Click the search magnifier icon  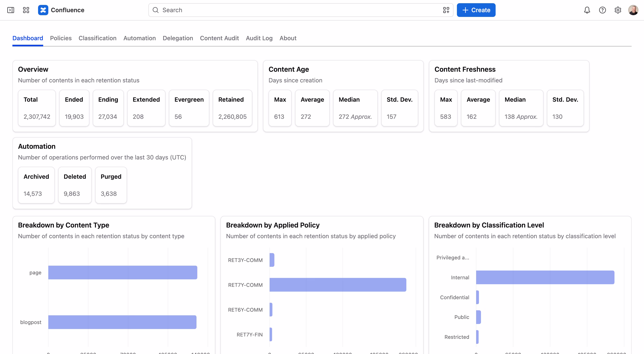[155, 10]
